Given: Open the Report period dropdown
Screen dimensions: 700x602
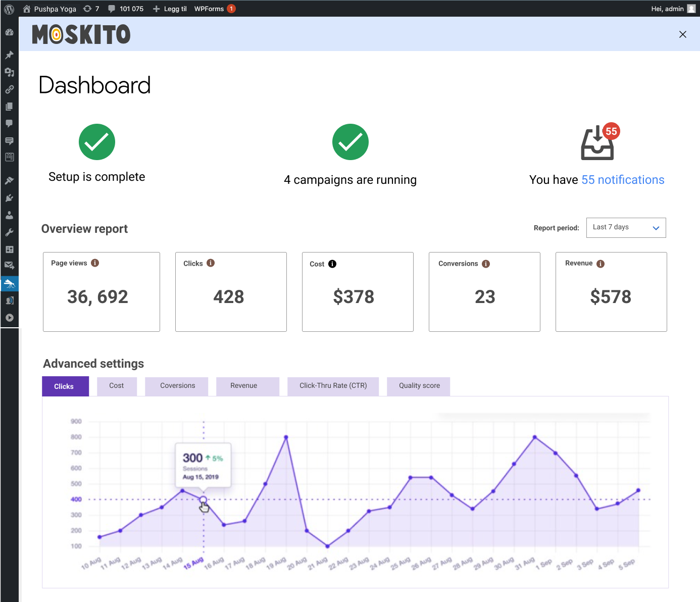Looking at the screenshot, I should (x=626, y=228).
